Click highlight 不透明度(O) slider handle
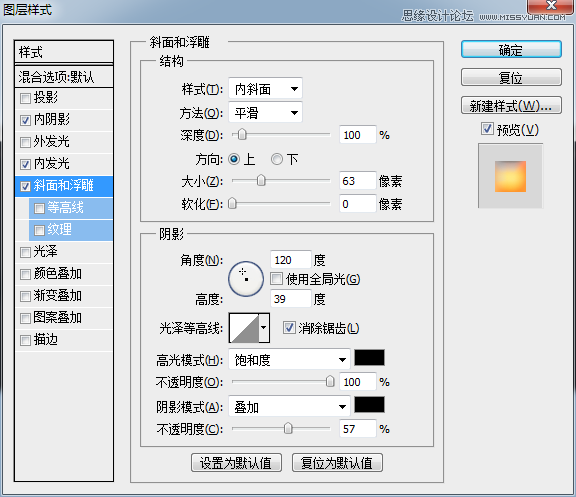This screenshot has width=576, height=497. (330, 382)
